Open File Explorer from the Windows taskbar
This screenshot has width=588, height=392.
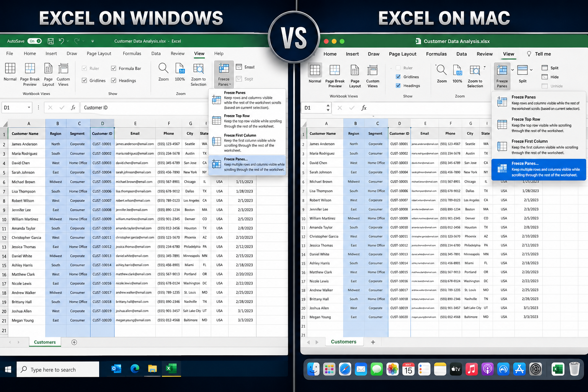point(152,369)
